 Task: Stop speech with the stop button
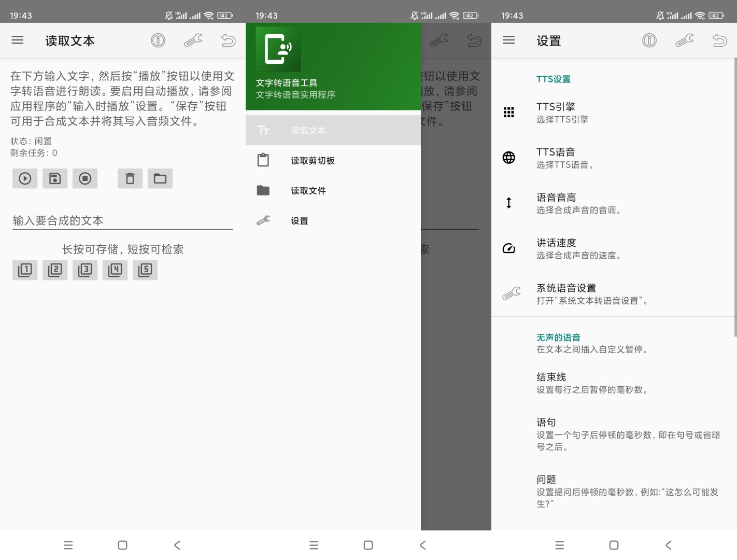point(85,178)
